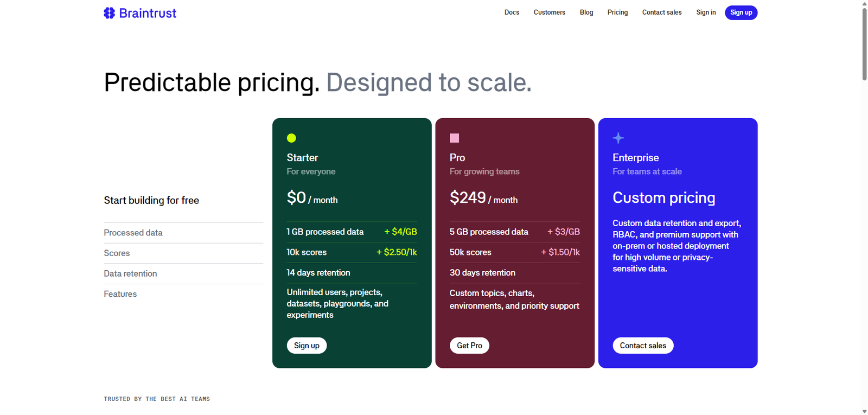Viewport: 868px width, 415px height.
Task: Open the Docs navigation link
Action: 512,12
